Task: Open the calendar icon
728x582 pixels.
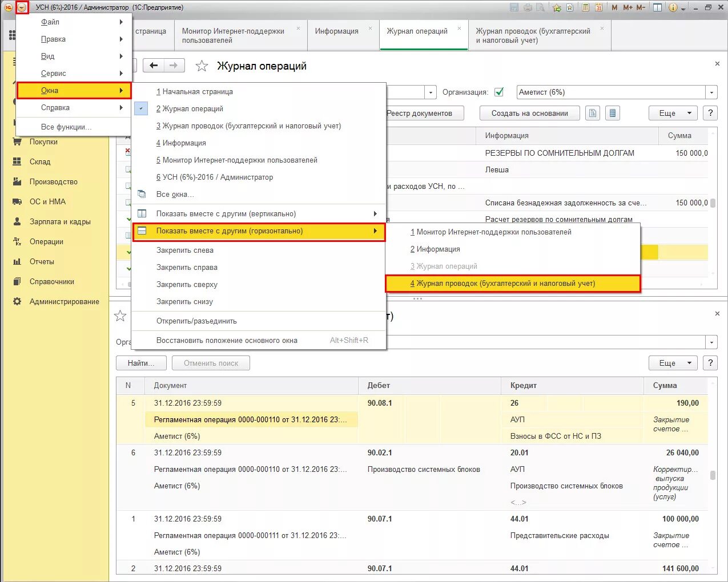Action: coord(599,7)
